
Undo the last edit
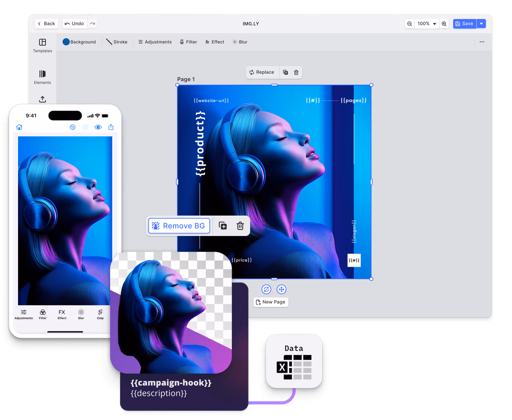75,24
